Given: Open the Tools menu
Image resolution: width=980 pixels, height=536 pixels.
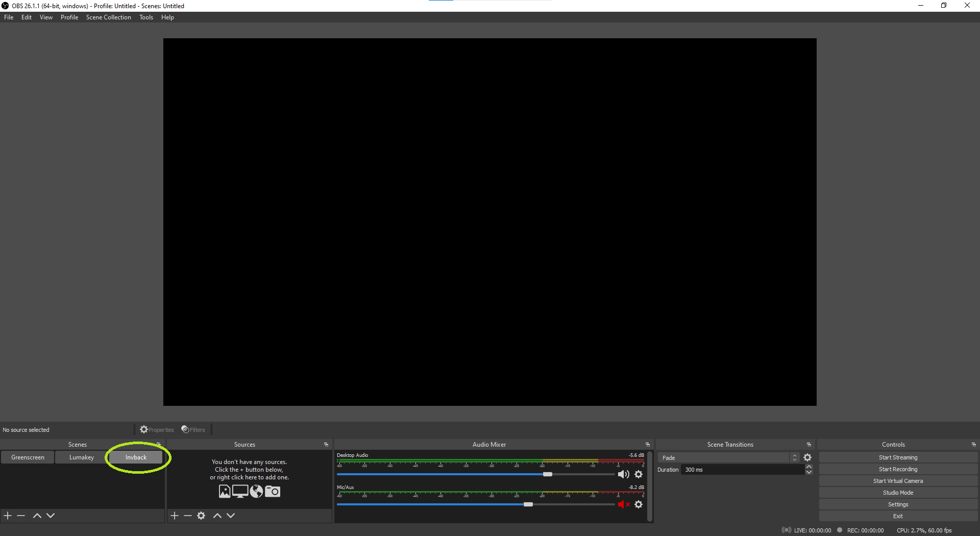Looking at the screenshot, I should click(146, 17).
